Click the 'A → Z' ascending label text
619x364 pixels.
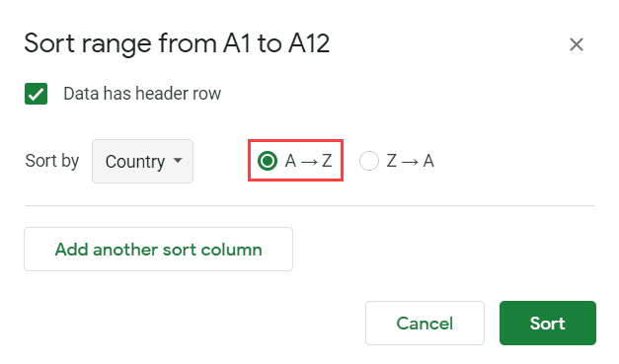point(308,161)
